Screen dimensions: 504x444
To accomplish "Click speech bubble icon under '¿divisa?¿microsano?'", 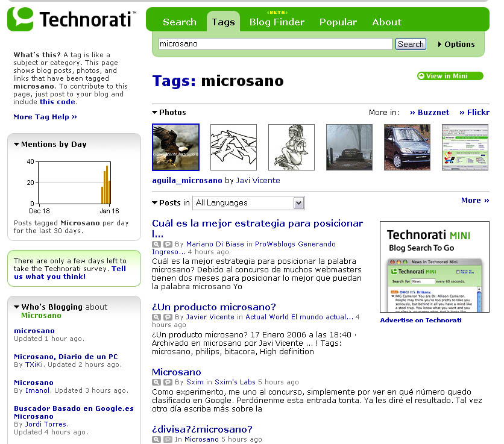I will (168, 440).
